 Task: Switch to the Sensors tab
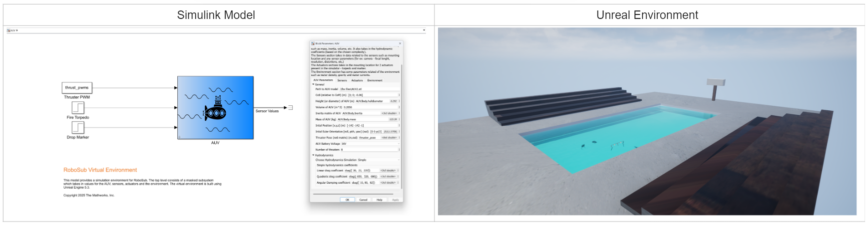coord(342,80)
